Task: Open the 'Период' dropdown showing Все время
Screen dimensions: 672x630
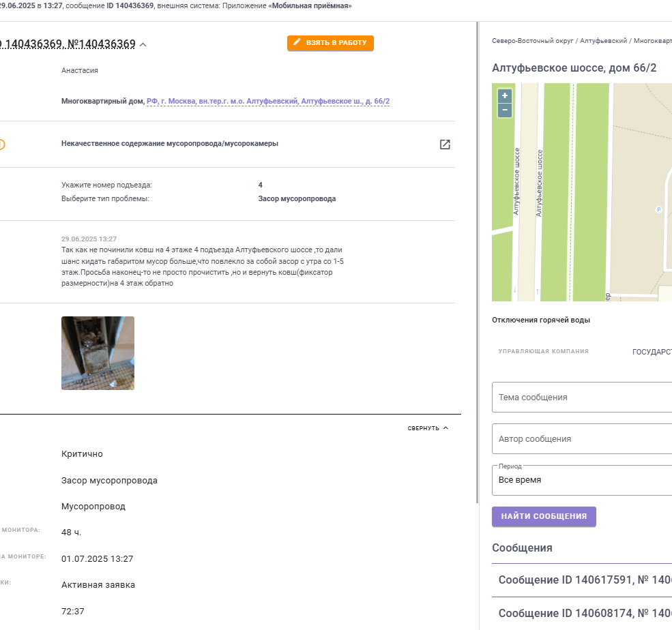Action: pos(582,480)
